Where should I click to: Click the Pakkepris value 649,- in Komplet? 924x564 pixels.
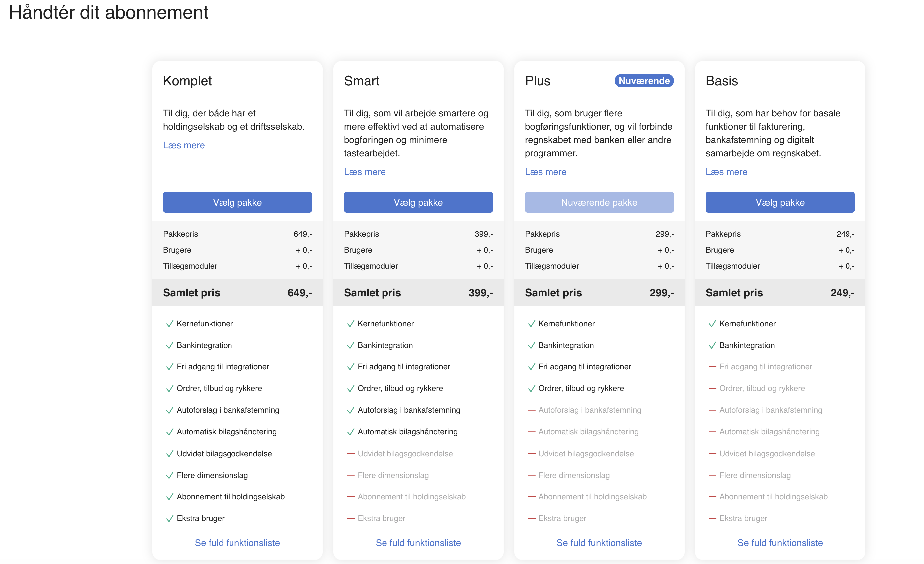tap(303, 234)
